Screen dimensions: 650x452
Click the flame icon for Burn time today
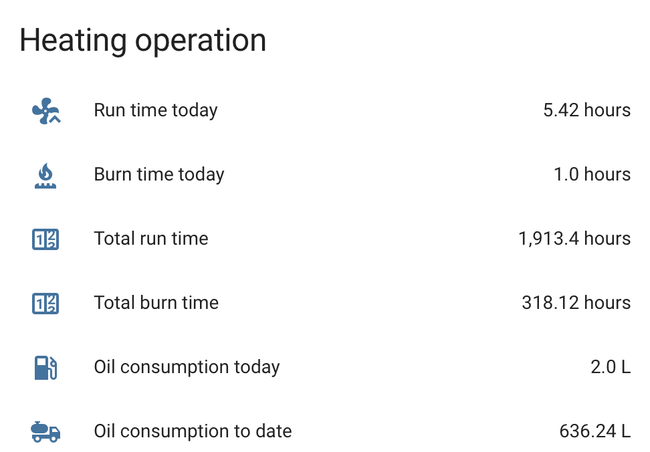pyautogui.click(x=46, y=175)
